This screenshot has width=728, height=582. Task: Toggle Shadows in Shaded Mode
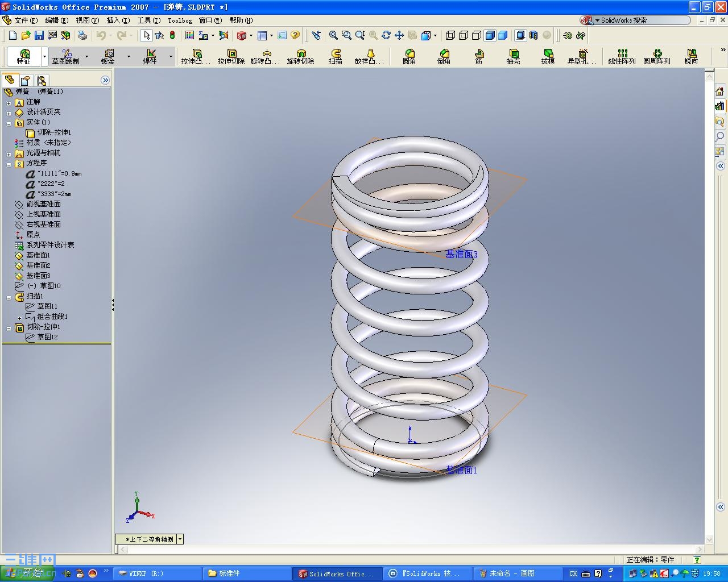click(x=520, y=35)
